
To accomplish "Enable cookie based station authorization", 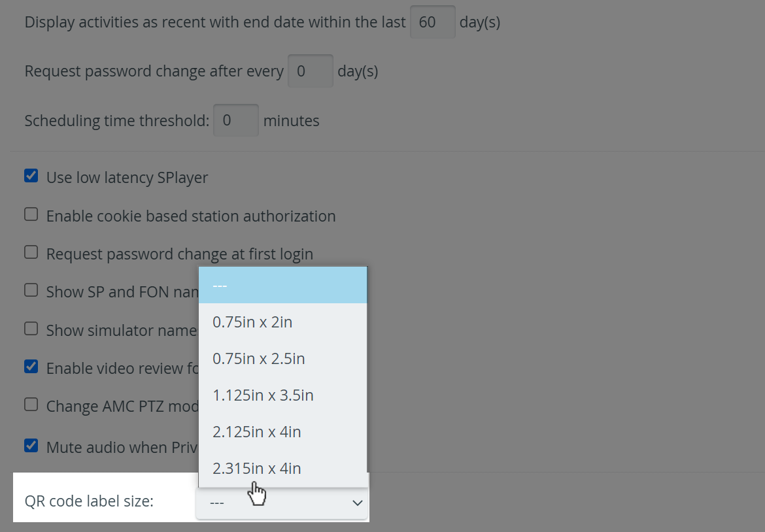I will (31, 214).
